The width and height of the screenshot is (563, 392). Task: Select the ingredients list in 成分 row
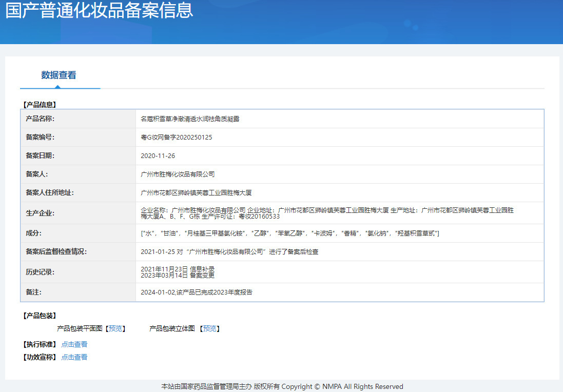click(x=290, y=233)
